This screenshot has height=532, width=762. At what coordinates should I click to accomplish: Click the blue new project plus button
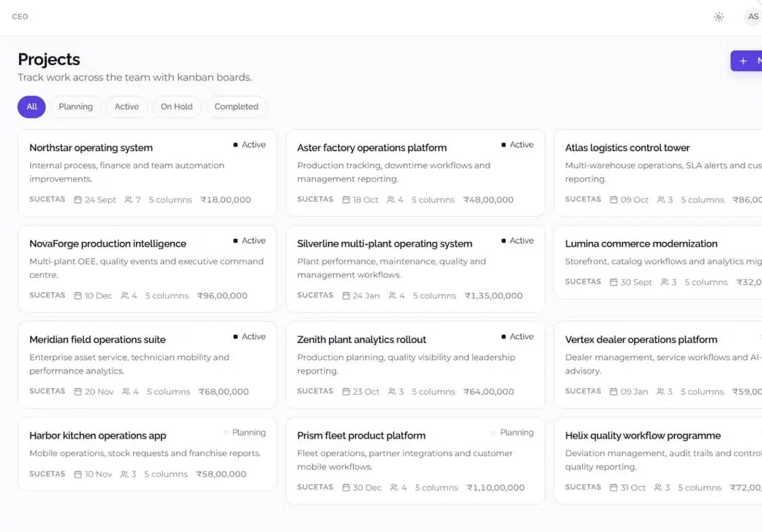746,60
